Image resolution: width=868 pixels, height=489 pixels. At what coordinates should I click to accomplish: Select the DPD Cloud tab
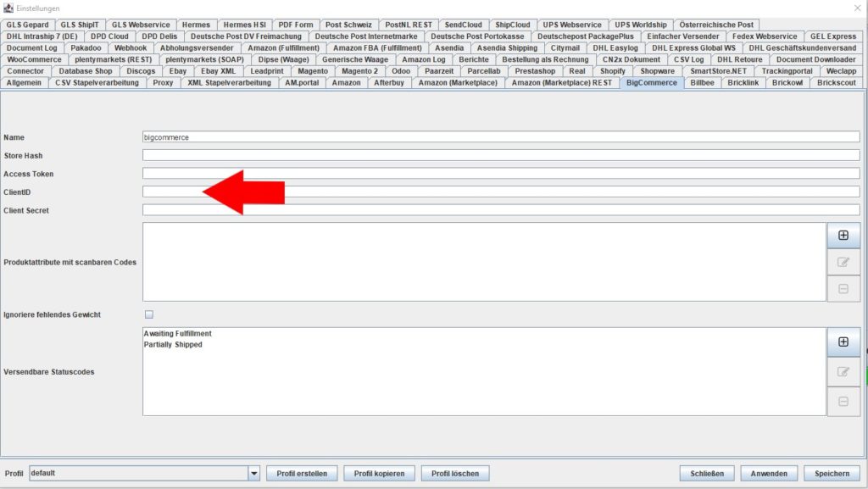pos(109,36)
